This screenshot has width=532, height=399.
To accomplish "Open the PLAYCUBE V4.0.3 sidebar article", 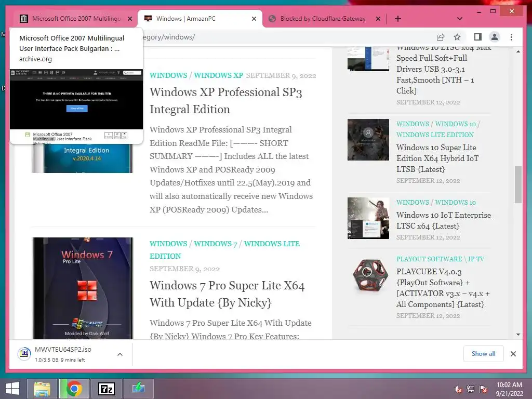I will (443, 288).
